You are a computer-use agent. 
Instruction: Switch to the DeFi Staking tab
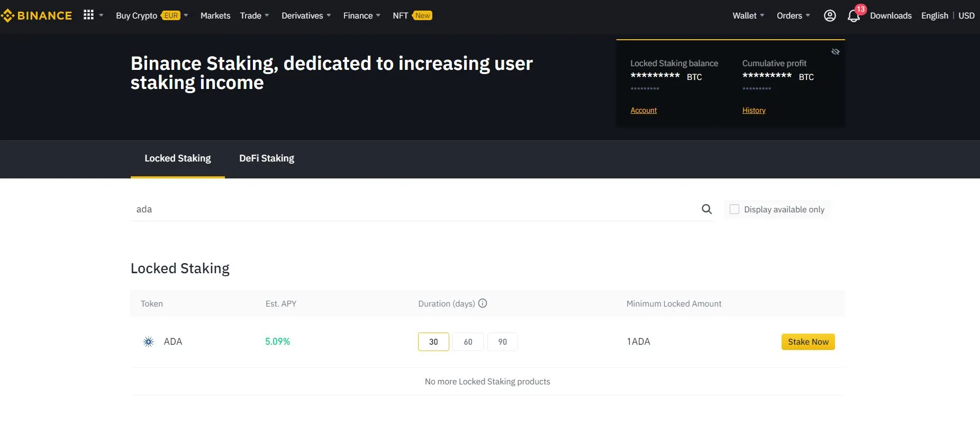[267, 158]
